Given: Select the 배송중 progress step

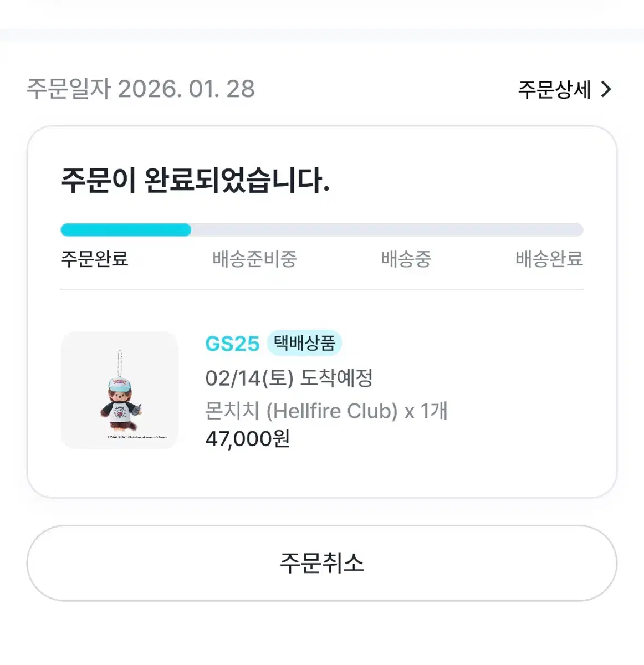Looking at the screenshot, I should [406, 259].
